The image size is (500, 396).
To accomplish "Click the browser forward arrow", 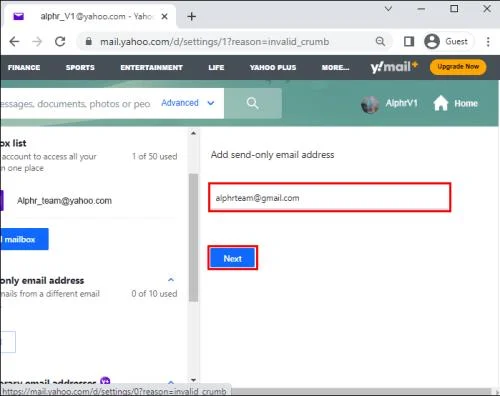I will [x=37, y=42].
